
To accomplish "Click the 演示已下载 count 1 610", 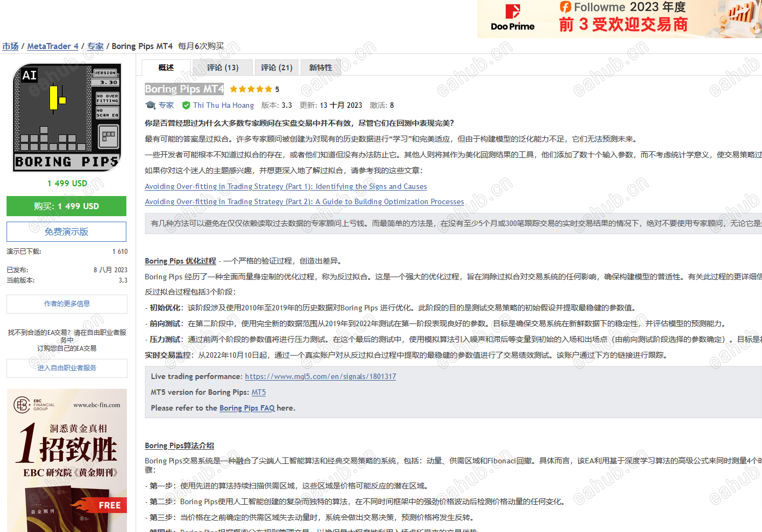I will pyautogui.click(x=120, y=252).
